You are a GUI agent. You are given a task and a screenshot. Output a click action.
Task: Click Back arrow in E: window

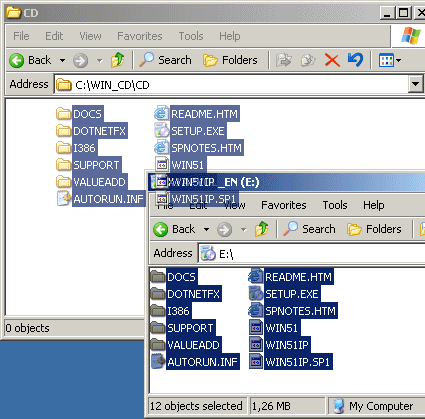click(160, 230)
